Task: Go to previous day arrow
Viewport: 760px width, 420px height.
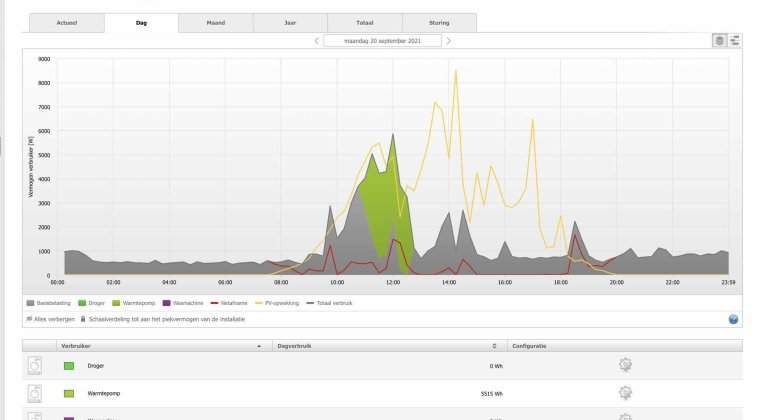Action: pos(317,41)
